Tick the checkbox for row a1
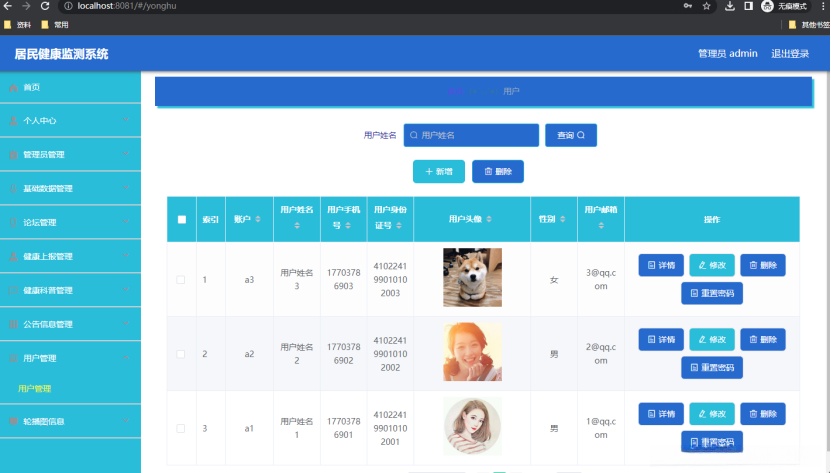 181,428
